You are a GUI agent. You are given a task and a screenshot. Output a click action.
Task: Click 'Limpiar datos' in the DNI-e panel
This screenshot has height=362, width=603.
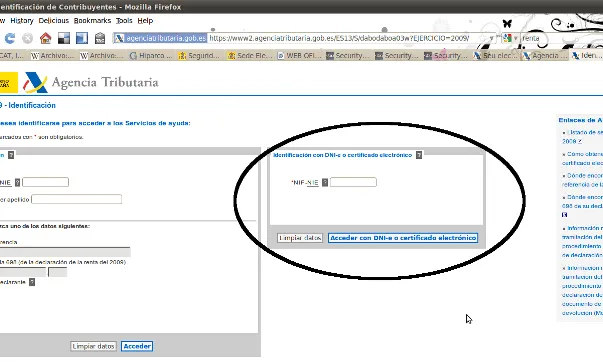300,238
